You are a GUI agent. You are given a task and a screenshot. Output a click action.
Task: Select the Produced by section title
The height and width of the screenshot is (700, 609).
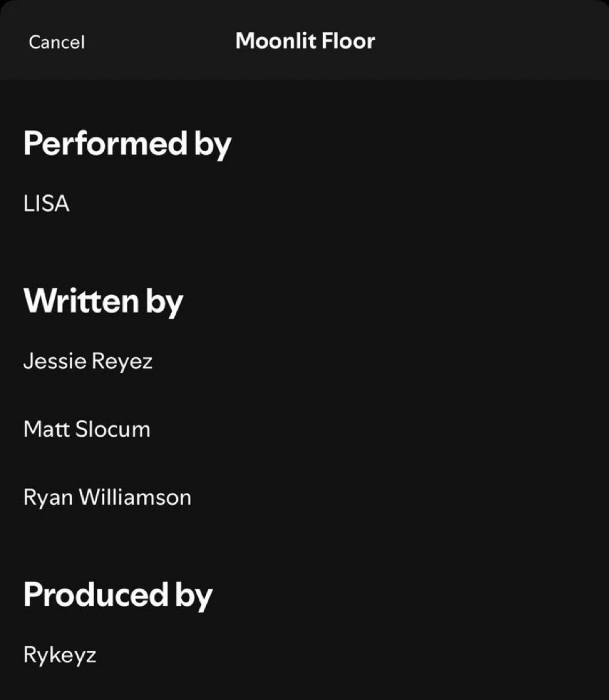coord(118,595)
